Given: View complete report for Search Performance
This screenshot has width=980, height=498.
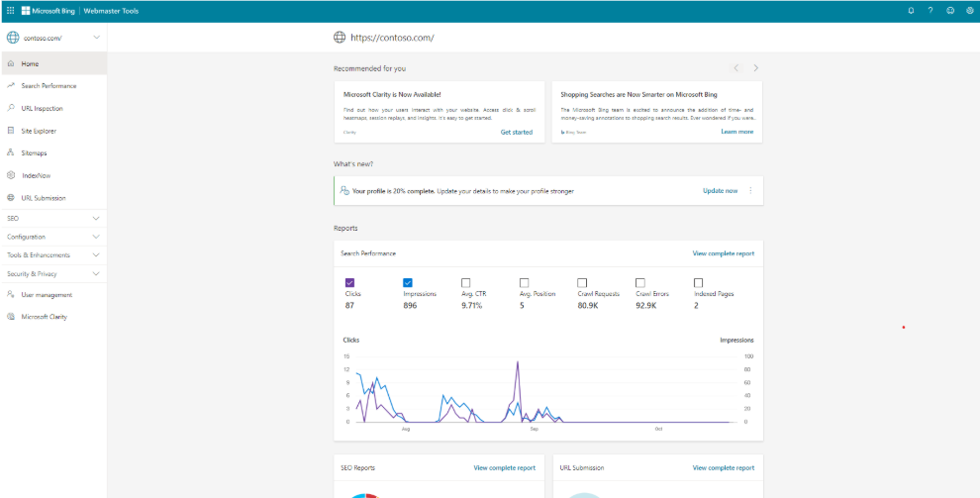Looking at the screenshot, I should 724,253.
